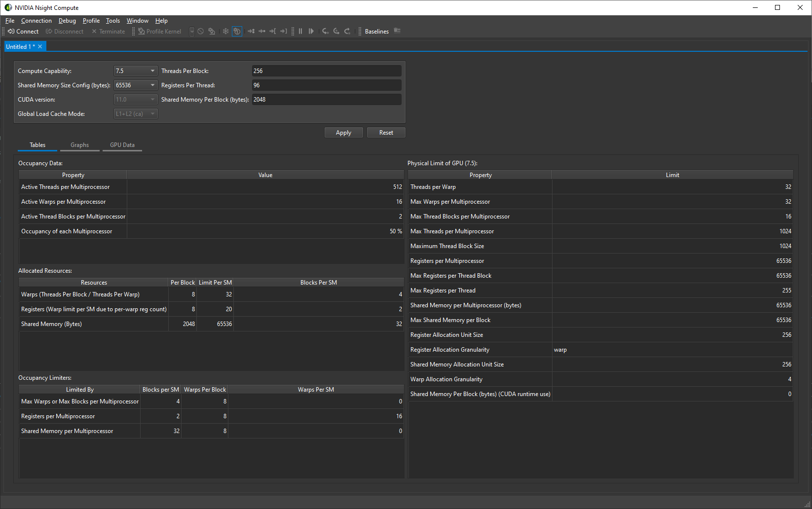812x509 pixels.
Task: Open the Connection menu
Action: click(37, 21)
